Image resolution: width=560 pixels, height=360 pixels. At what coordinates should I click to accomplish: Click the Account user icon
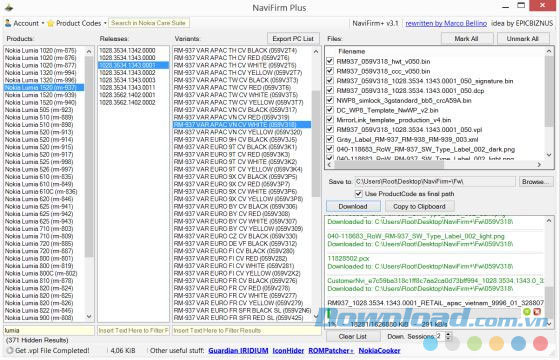[x=8, y=23]
